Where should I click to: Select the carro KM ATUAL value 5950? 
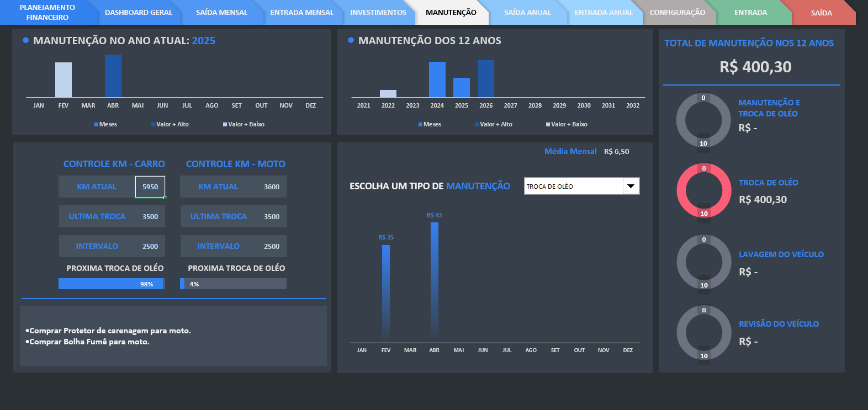pos(150,187)
